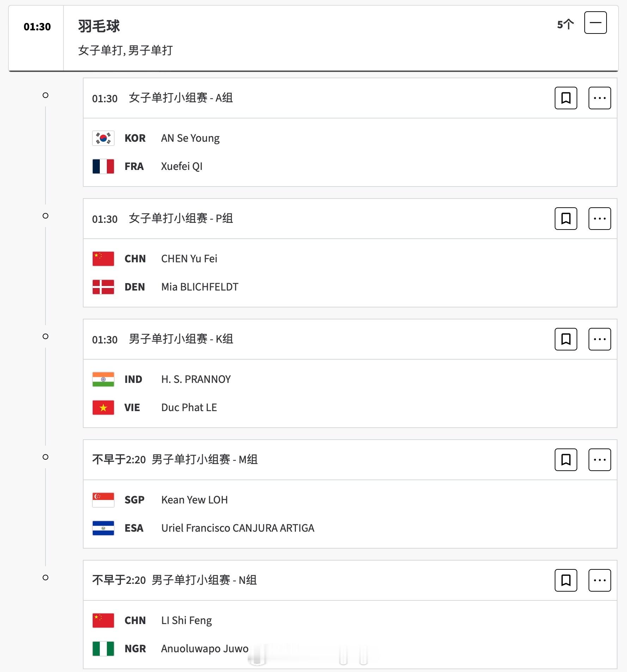This screenshot has height=672, width=627.
Task: Select the 男子单打小组赛 - K组 header
Action: pyautogui.click(x=181, y=339)
